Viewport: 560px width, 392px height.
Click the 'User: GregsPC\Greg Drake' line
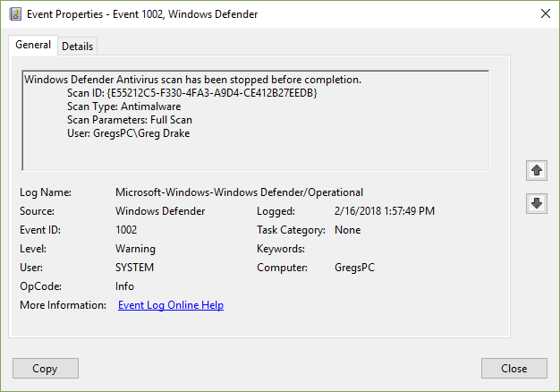129,133
